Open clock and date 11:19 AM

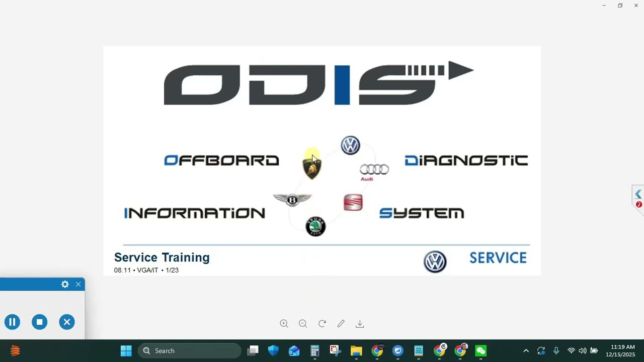point(620,351)
